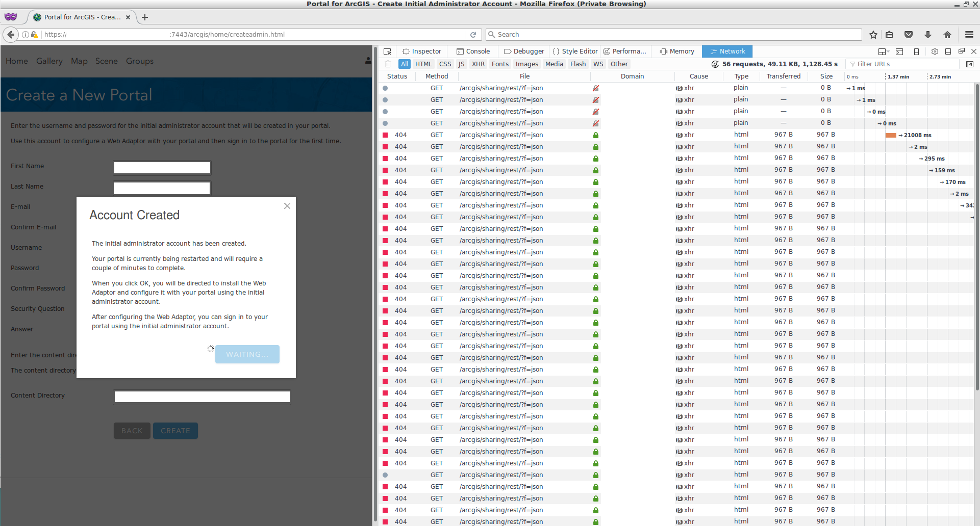Open the insecure connection lock warning icon

[34, 35]
